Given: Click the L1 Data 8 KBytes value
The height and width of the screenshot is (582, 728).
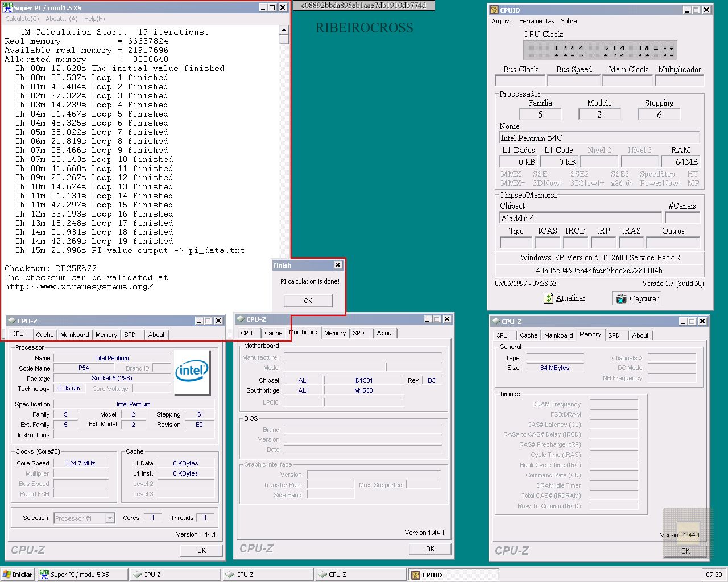Looking at the screenshot, I should 186,463.
